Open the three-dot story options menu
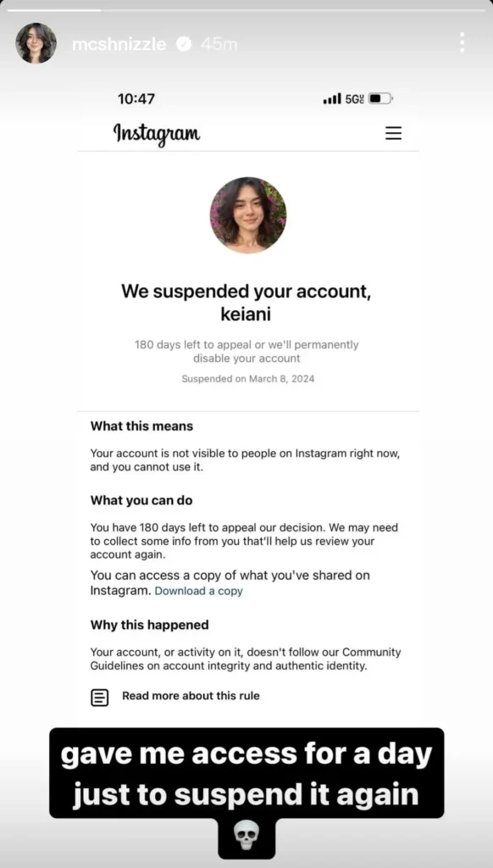Screen dimensions: 493x868 pyautogui.click(x=462, y=42)
